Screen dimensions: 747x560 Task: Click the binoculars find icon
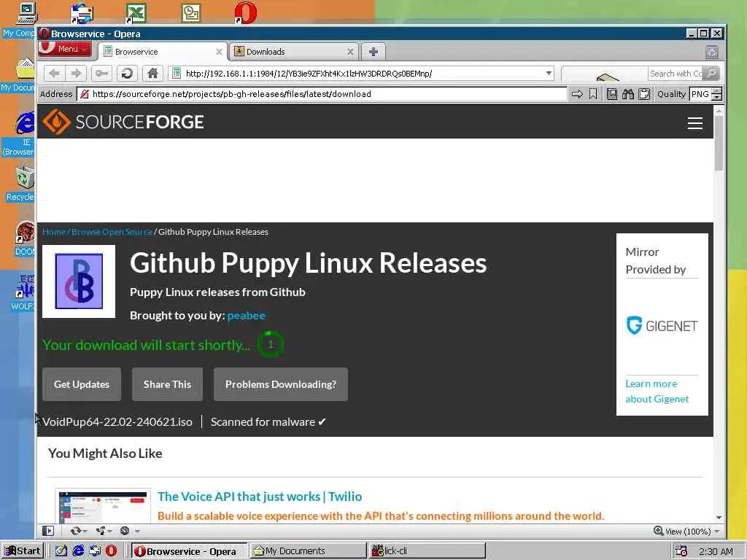tap(628, 94)
